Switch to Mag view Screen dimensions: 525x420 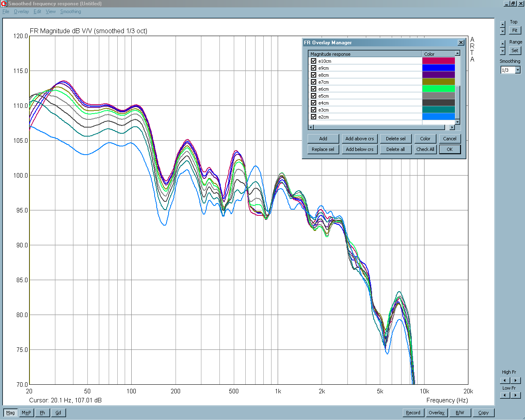click(x=11, y=413)
